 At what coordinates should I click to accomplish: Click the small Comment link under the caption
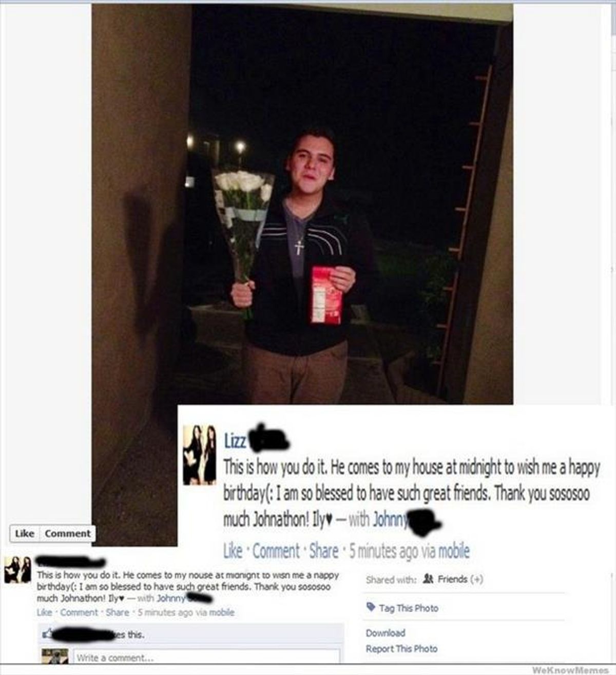click(79, 612)
